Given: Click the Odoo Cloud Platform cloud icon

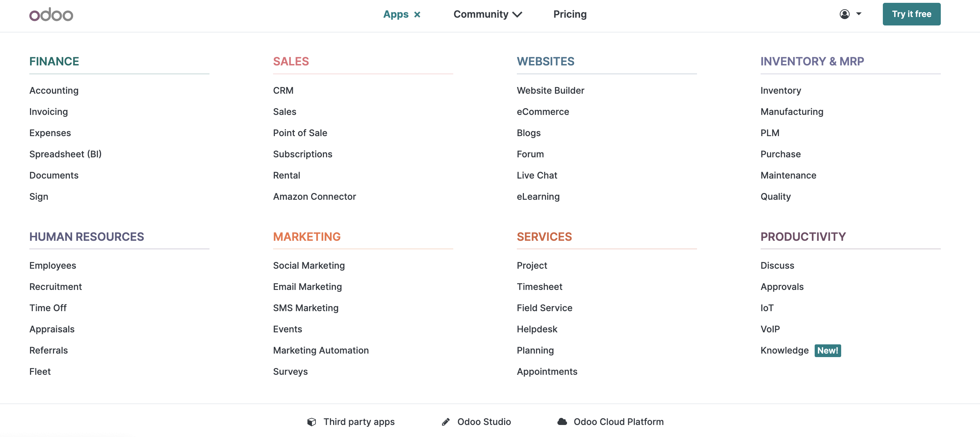Looking at the screenshot, I should coord(562,422).
